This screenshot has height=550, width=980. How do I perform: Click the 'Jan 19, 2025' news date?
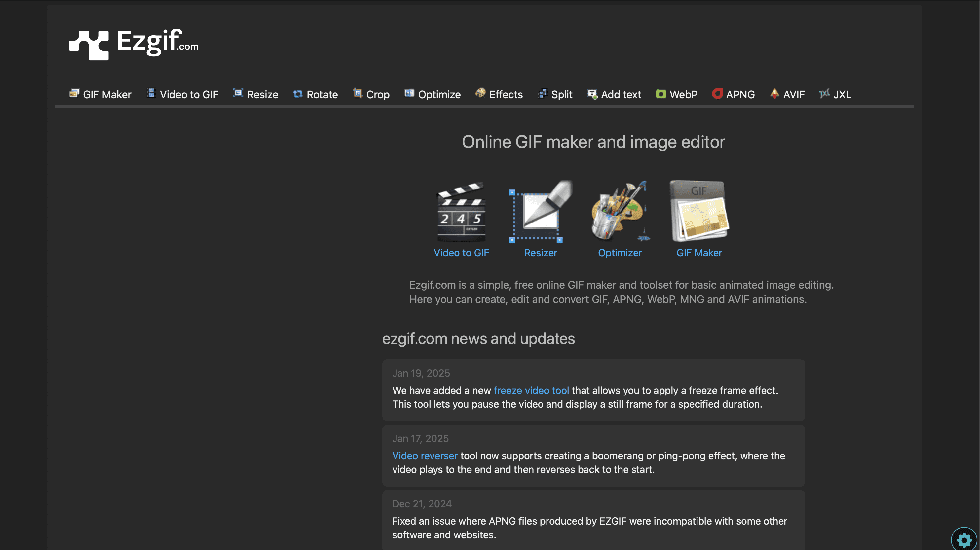pos(421,373)
